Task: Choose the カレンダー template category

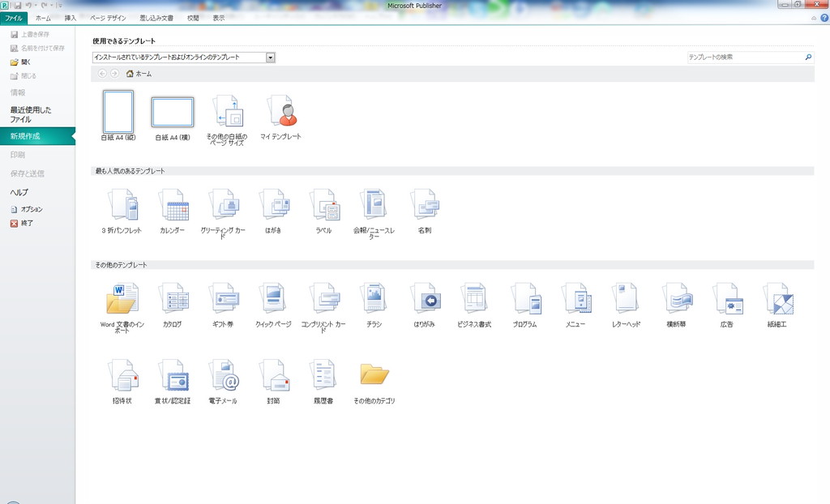Action: [x=173, y=211]
